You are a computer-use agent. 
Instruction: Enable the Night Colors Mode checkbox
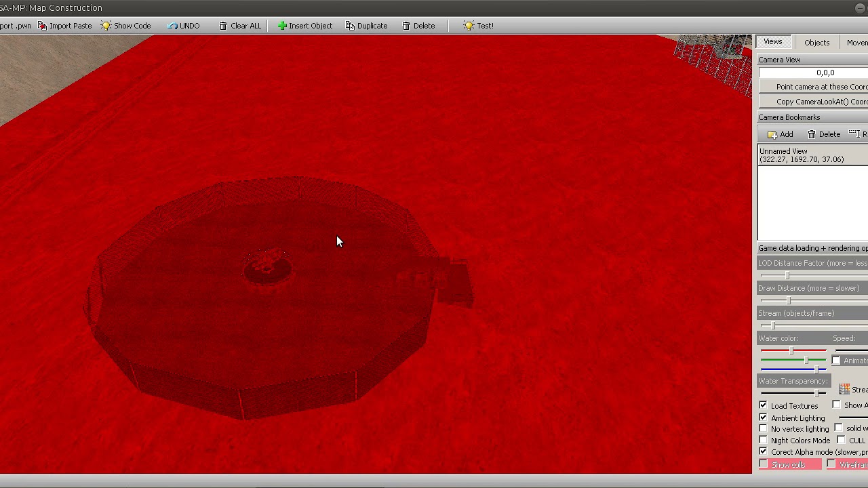pyautogui.click(x=763, y=440)
